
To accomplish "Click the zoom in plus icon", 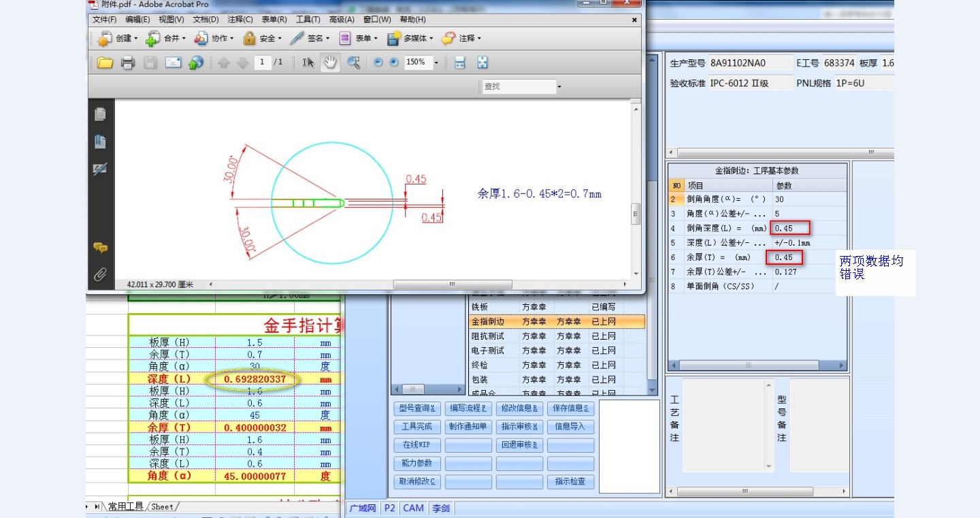I will pos(393,63).
